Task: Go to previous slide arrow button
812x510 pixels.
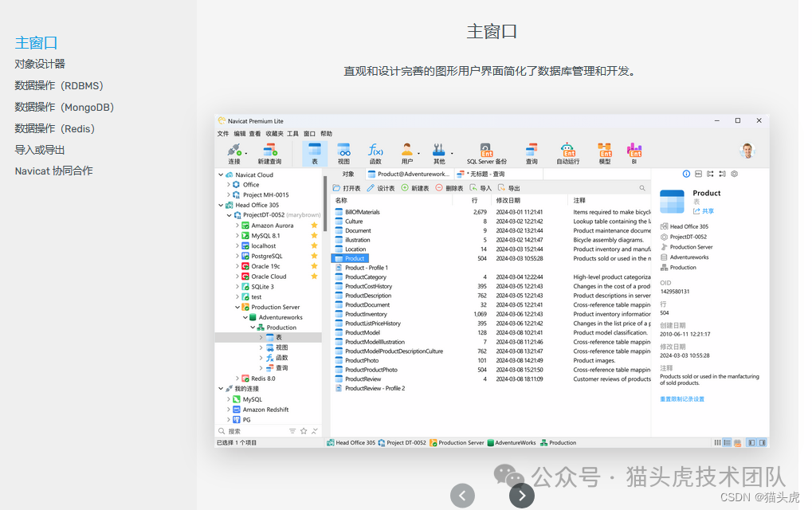Action: coord(462,496)
